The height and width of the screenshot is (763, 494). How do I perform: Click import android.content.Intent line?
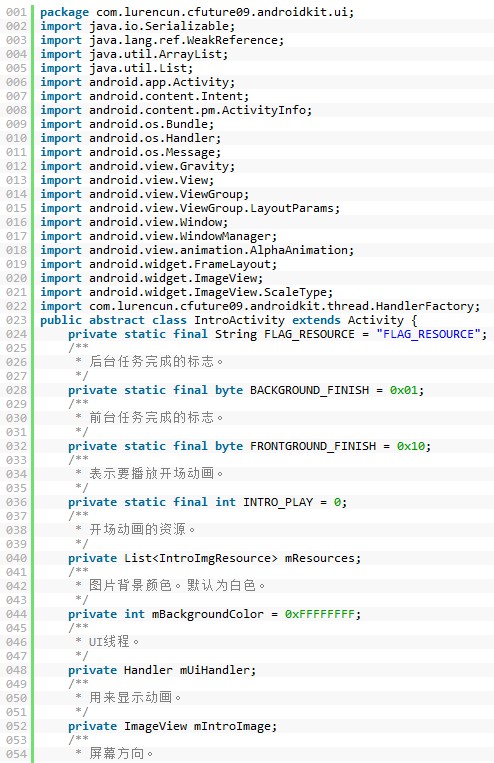point(144,96)
